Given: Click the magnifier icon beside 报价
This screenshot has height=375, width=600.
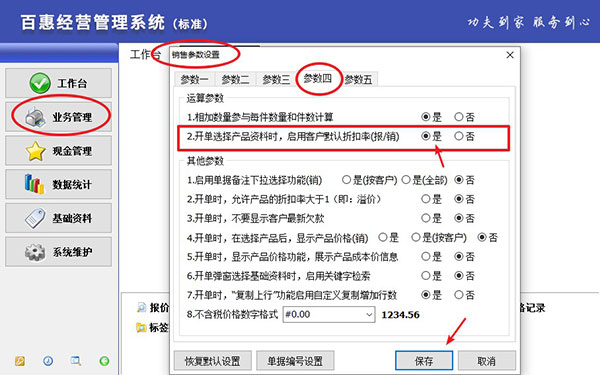Looking at the screenshot, I should tap(142, 307).
